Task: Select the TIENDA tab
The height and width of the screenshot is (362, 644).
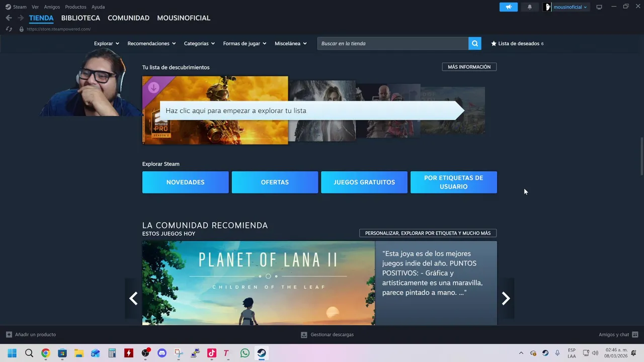Action: pyautogui.click(x=41, y=18)
